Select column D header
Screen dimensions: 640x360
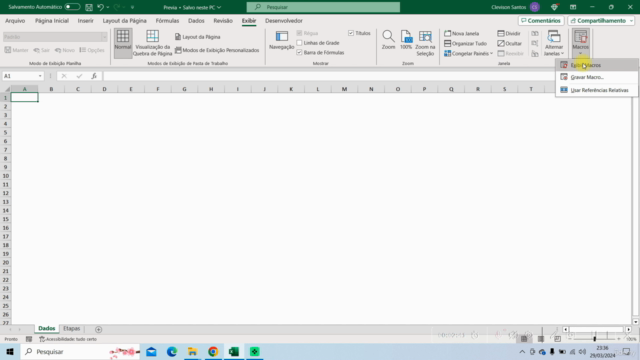click(x=104, y=89)
